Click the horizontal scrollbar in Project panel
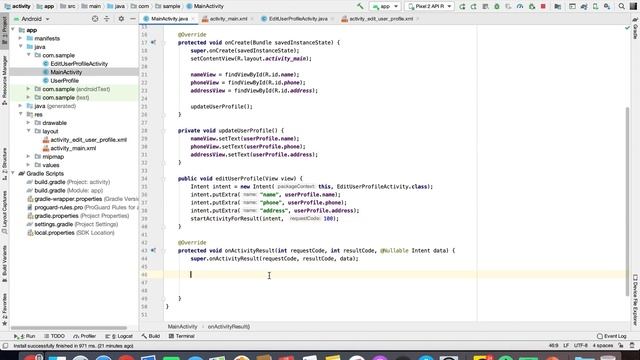The height and width of the screenshot is (360, 640). (69, 328)
